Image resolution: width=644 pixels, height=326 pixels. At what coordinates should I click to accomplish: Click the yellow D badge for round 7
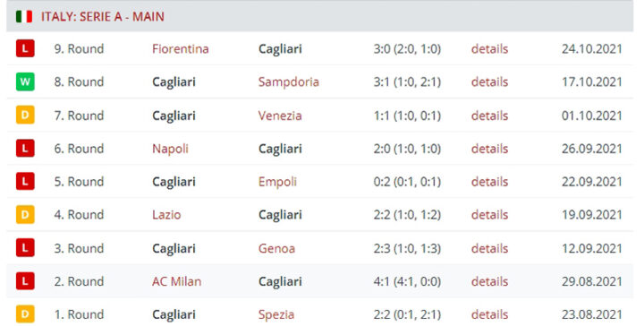(25, 116)
